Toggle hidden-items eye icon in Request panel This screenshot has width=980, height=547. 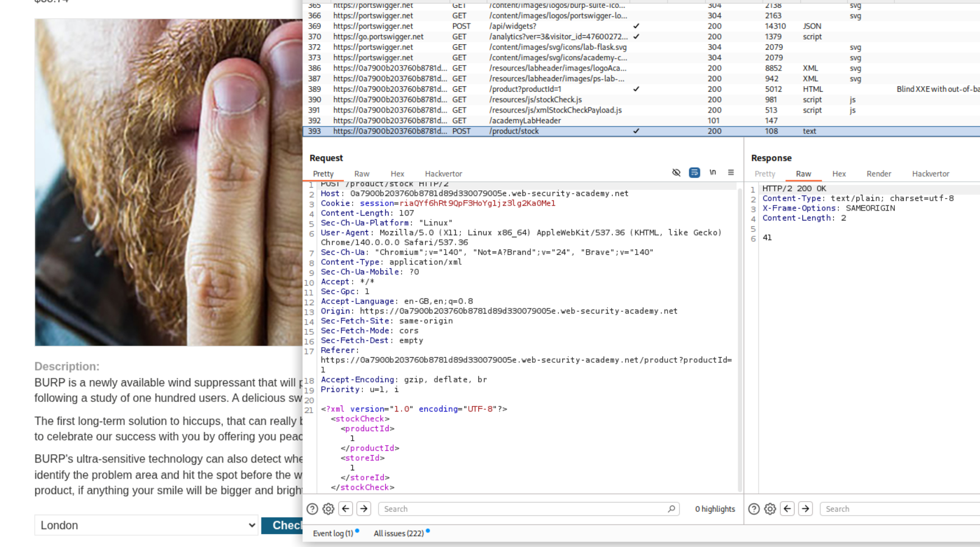(x=676, y=173)
